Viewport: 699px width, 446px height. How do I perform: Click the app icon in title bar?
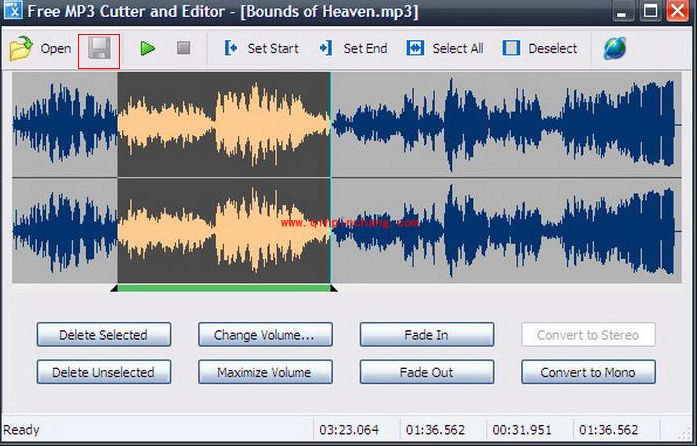(x=13, y=10)
